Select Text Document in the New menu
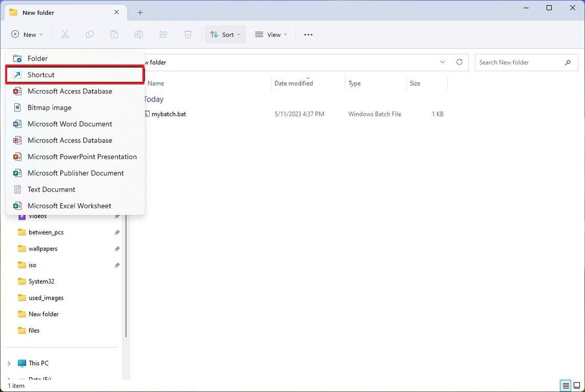The height and width of the screenshot is (392, 585). 52,189
